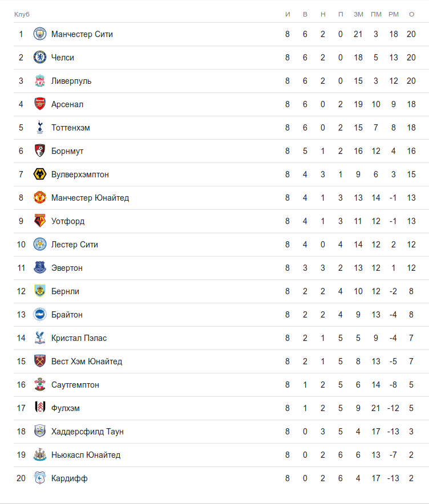Click the Chelsea club crest icon
Screen dimensions: 429x504
pyautogui.click(x=39, y=58)
